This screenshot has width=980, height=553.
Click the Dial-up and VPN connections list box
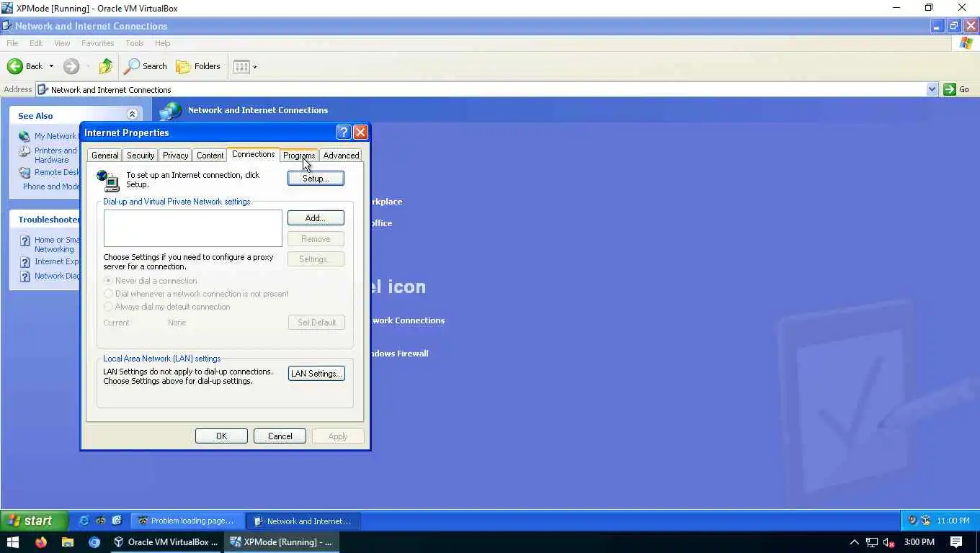pos(192,228)
